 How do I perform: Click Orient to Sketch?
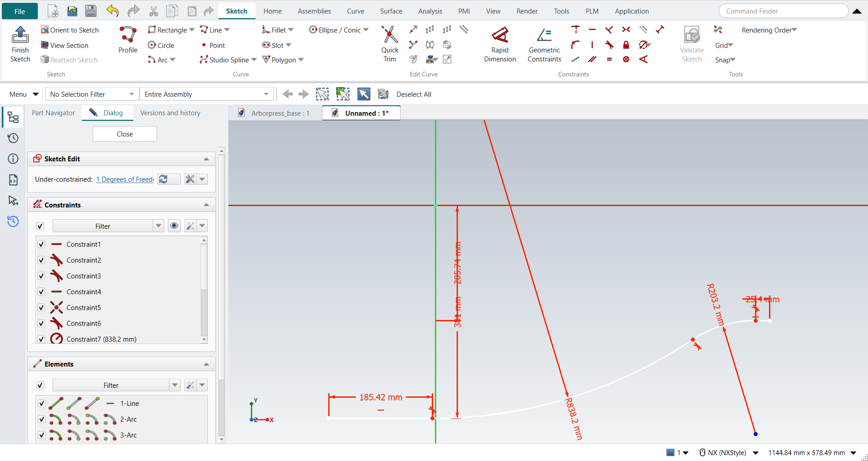click(70, 30)
